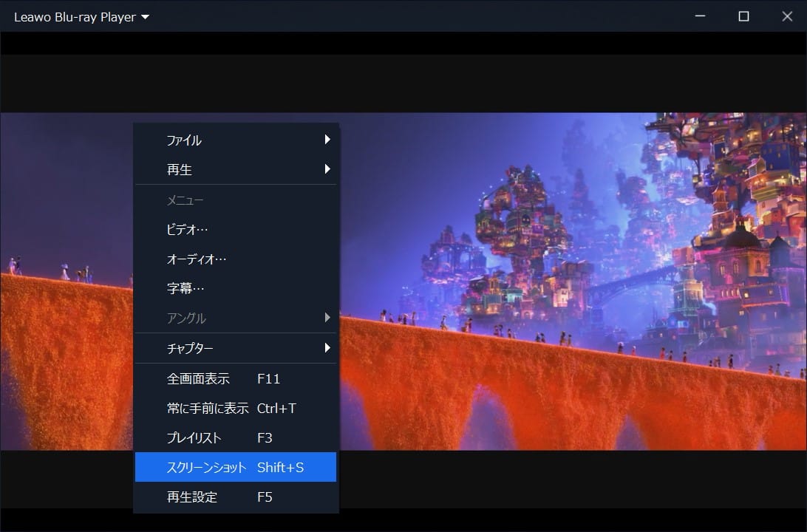Open the Leawo Blu-ray Player title dropdown

click(x=146, y=16)
